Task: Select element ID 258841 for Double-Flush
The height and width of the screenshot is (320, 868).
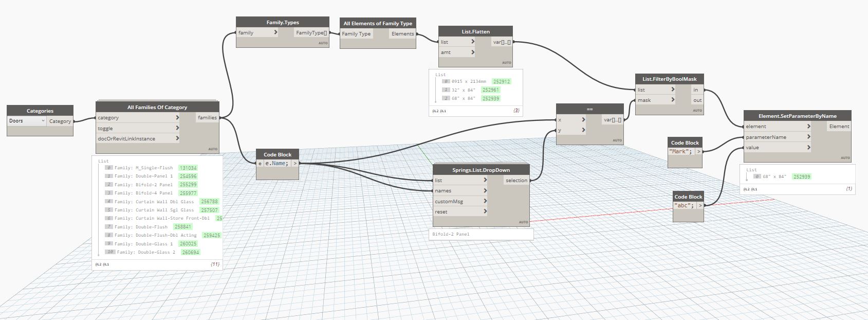Action: click(x=182, y=227)
